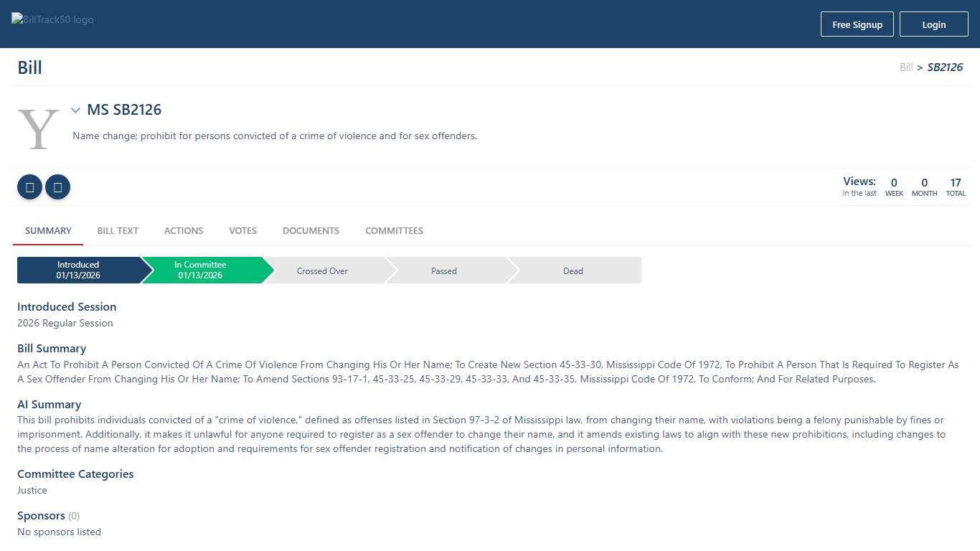980x551 pixels.
Task: View the Votes tab
Action: tap(242, 231)
